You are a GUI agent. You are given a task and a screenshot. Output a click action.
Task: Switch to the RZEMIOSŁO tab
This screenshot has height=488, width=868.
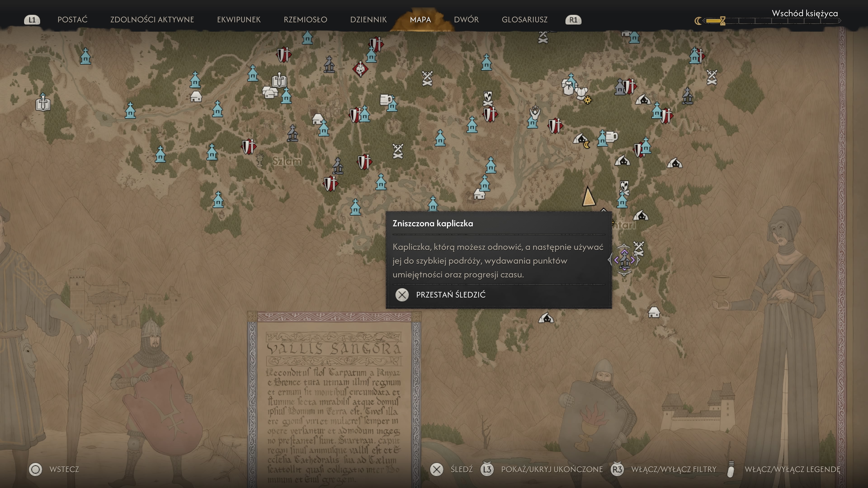[x=305, y=19]
